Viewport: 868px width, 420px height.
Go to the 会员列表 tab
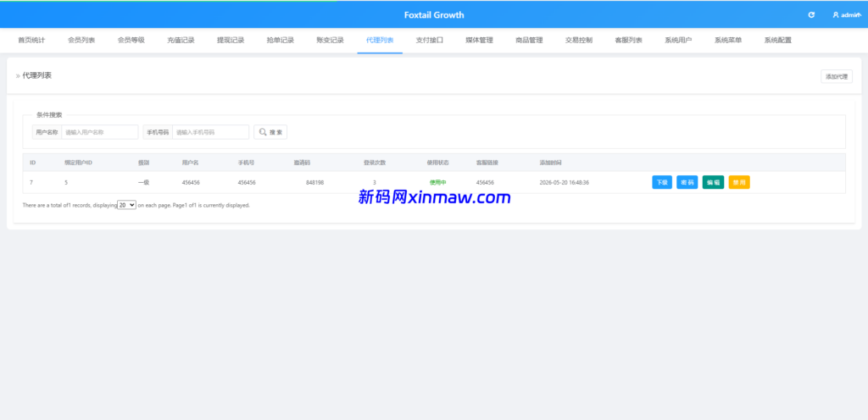81,41
